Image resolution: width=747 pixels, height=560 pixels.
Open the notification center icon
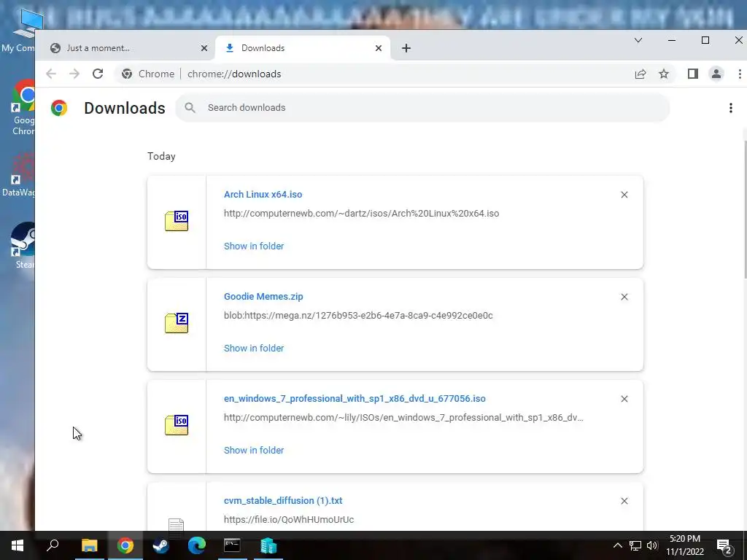724,545
